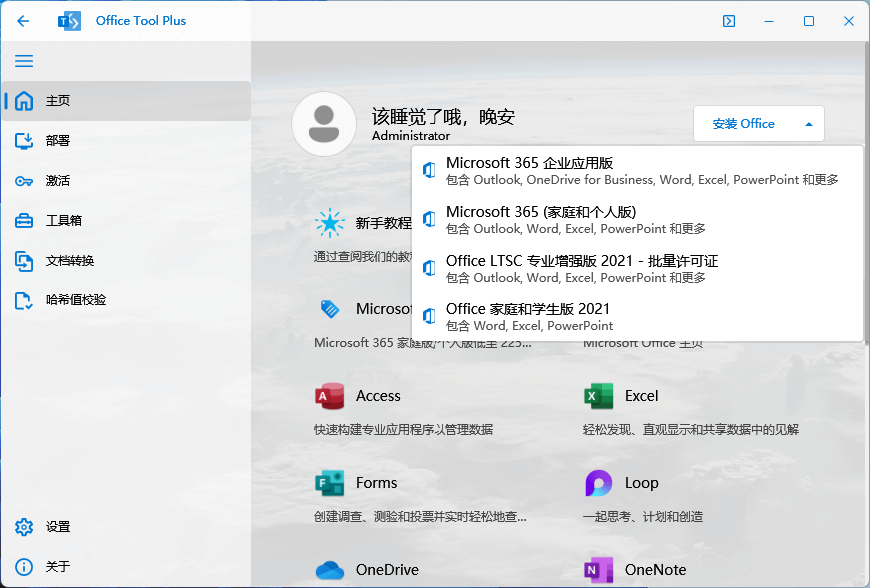
Task: Click the Access app icon
Action: pyautogui.click(x=329, y=396)
